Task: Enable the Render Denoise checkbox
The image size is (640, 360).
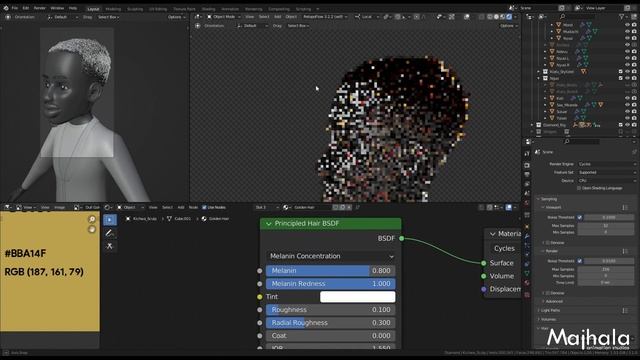Action: pyautogui.click(x=548, y=293)
